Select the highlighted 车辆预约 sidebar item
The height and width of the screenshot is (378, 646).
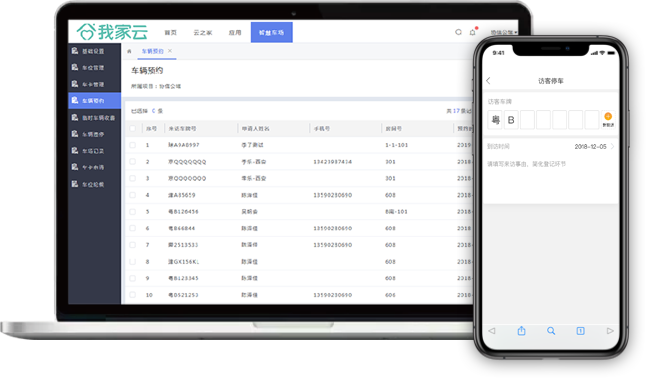95,101
